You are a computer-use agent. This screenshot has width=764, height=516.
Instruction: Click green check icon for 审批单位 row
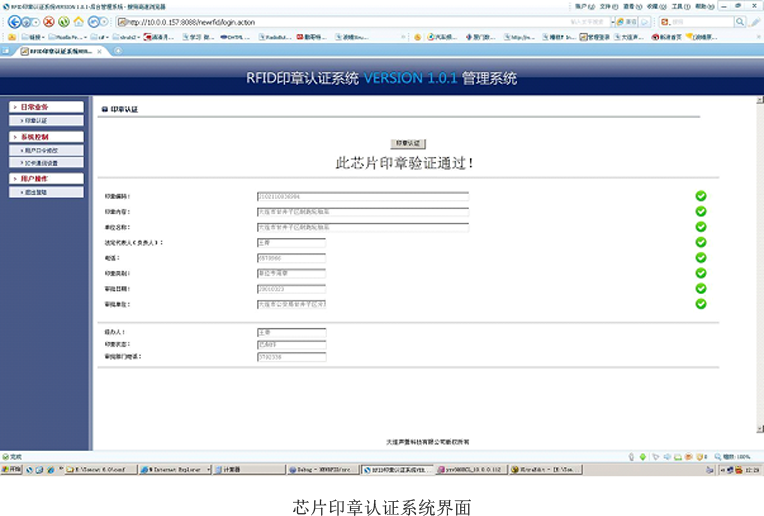coord(701,304)
